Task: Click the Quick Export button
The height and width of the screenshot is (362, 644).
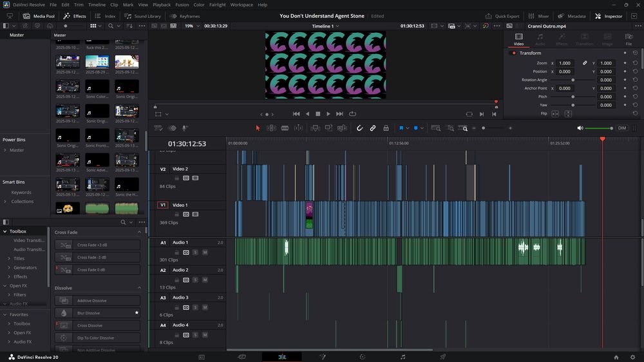Action: 503,16
